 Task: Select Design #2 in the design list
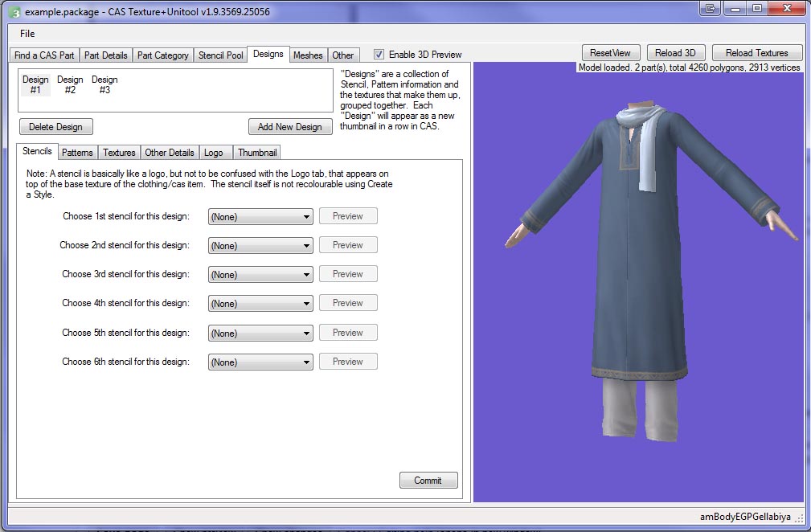[x=70, y=85]
